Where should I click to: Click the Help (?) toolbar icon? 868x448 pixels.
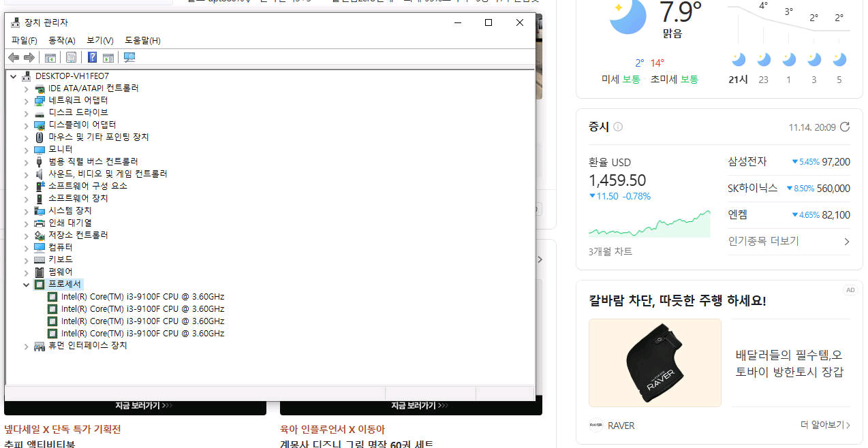click(x=92, y=57)
